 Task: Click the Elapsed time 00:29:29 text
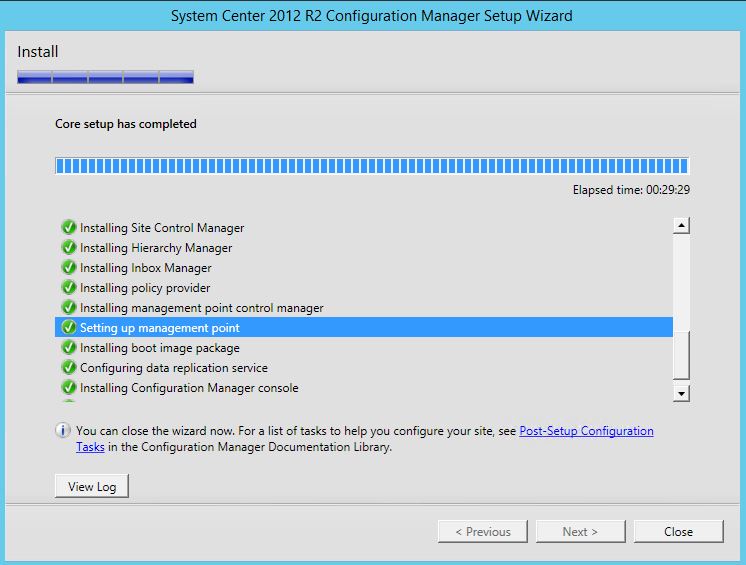(x=631, y=190)
